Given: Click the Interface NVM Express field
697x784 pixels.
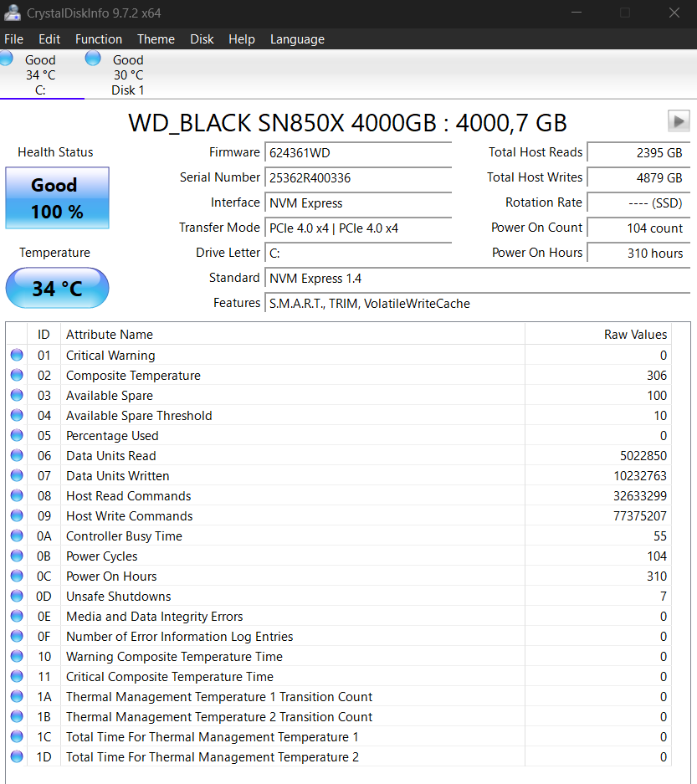Looking at the screenshot, I should coord(358,202).
